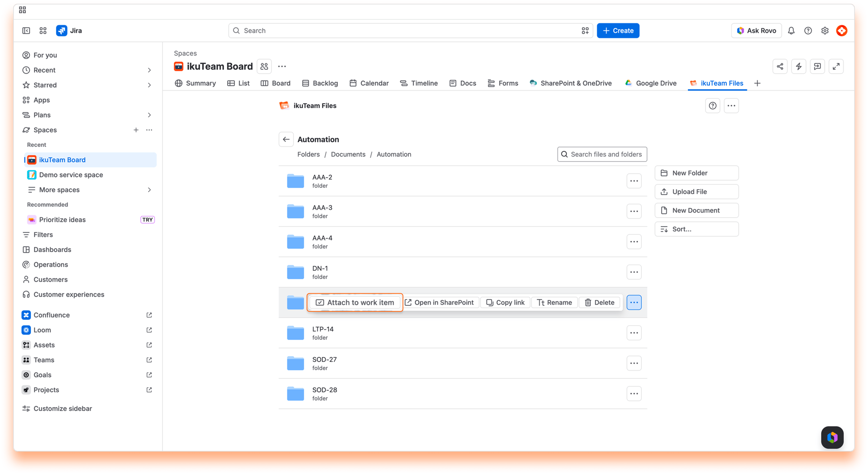Click the New Folder button
Viewport: 868px width, 474px height.
point(696,173)
